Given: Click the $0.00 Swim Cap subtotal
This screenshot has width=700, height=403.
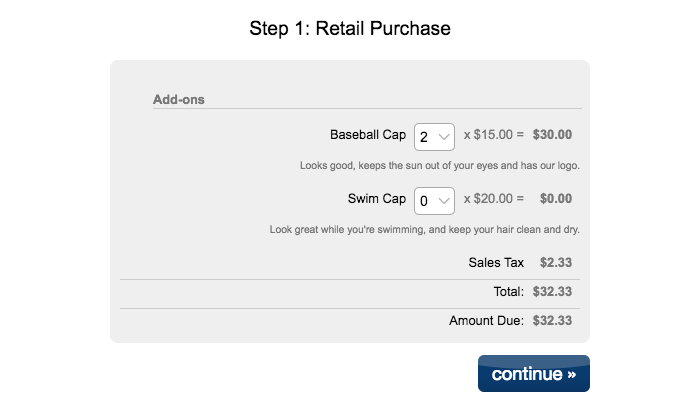Looking at the screenshot, I should 555,199.
